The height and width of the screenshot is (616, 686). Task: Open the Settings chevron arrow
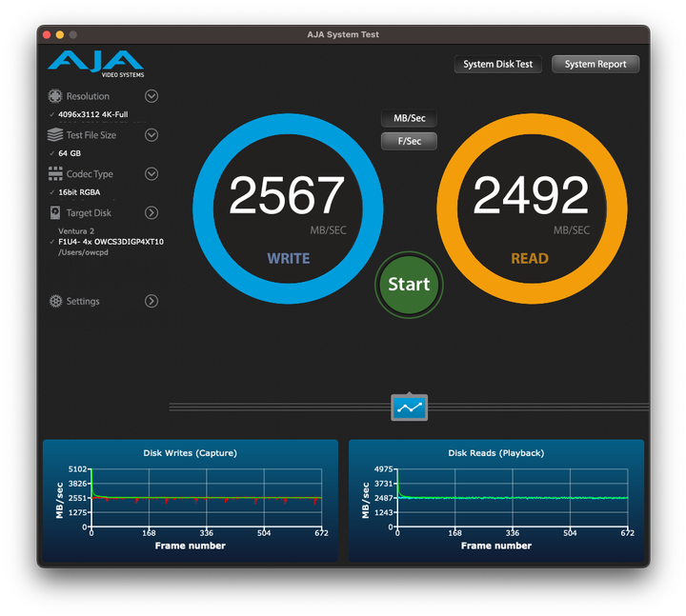point(151,301)
